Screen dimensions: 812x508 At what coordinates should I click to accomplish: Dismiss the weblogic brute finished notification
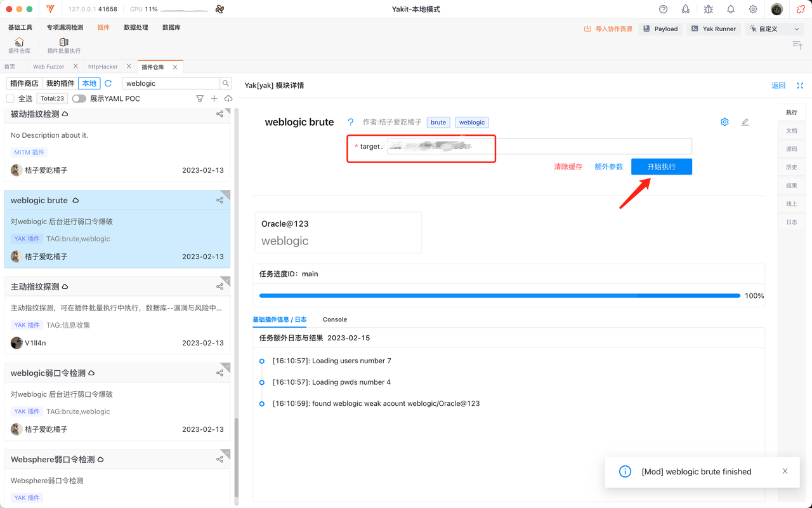click(x=785, y=471)
